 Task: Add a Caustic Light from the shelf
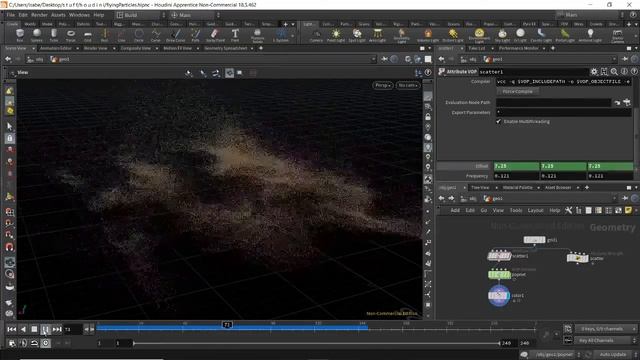541,35
